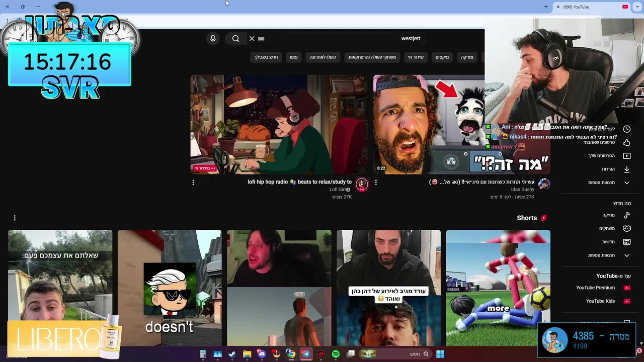Open Steam from the taskbar
The image size is (644, 362).
coord(232,354)
